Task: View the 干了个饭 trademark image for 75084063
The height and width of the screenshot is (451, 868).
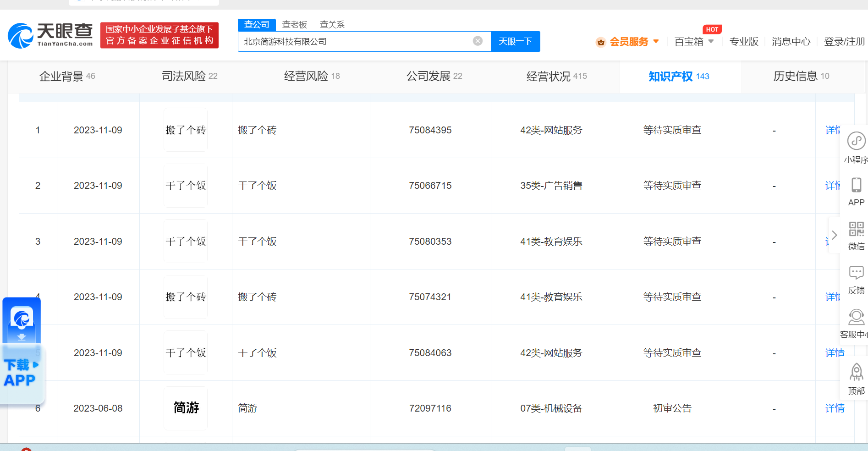Action: point(186,352)
